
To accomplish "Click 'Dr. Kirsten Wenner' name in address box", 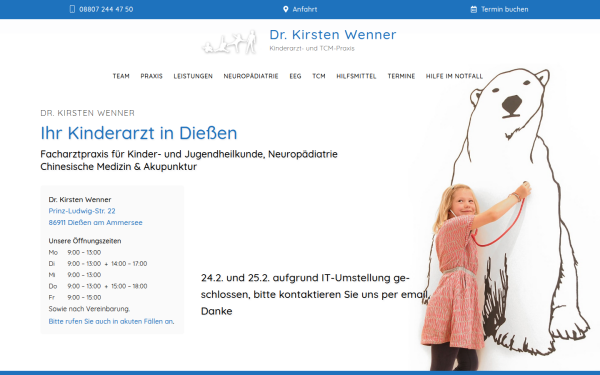I will 80,199.
